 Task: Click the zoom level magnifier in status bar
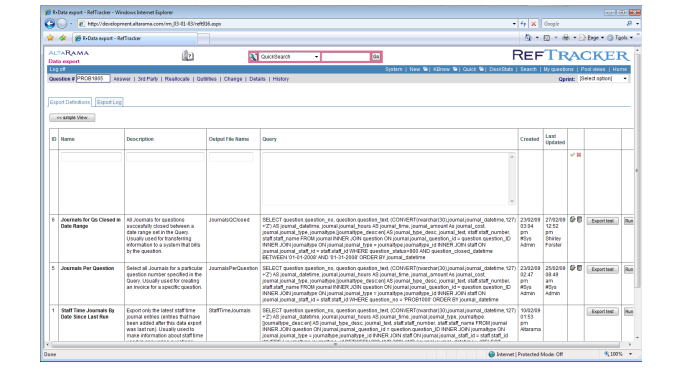pos(607,354)
